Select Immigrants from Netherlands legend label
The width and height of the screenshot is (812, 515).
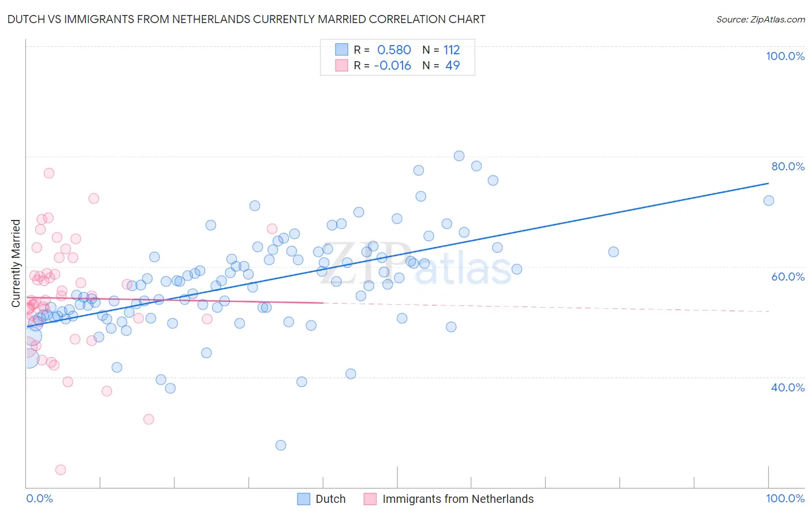(458, 499)
